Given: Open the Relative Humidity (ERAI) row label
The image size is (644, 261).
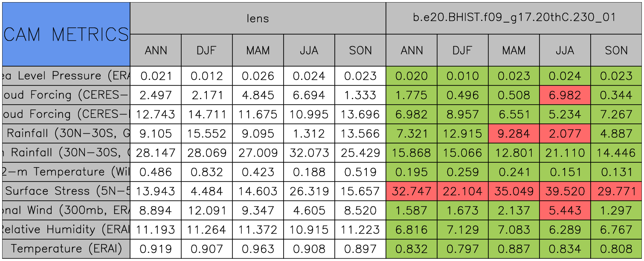Looking at the screenshot, I should (x=66, y=229).
